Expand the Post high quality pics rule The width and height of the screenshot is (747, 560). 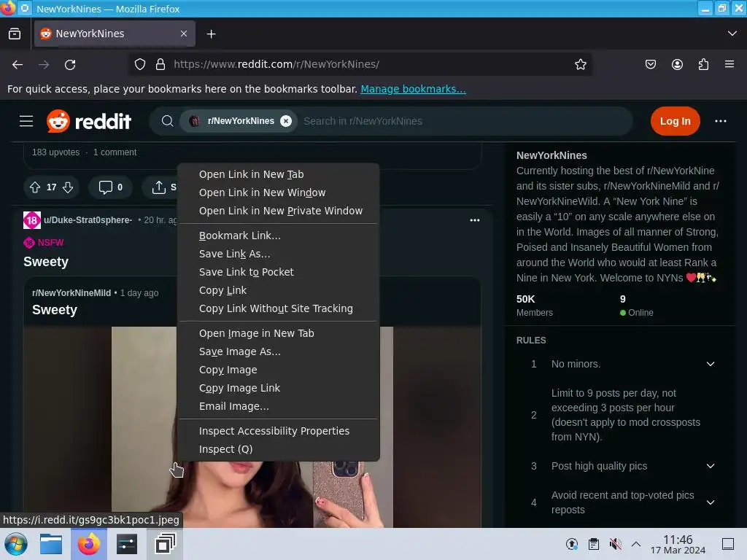(711, 466)
